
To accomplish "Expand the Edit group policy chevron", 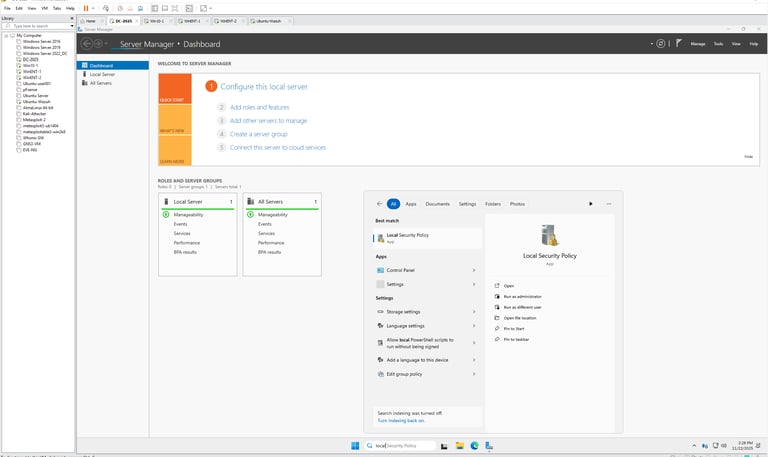I will click(474, 374).
